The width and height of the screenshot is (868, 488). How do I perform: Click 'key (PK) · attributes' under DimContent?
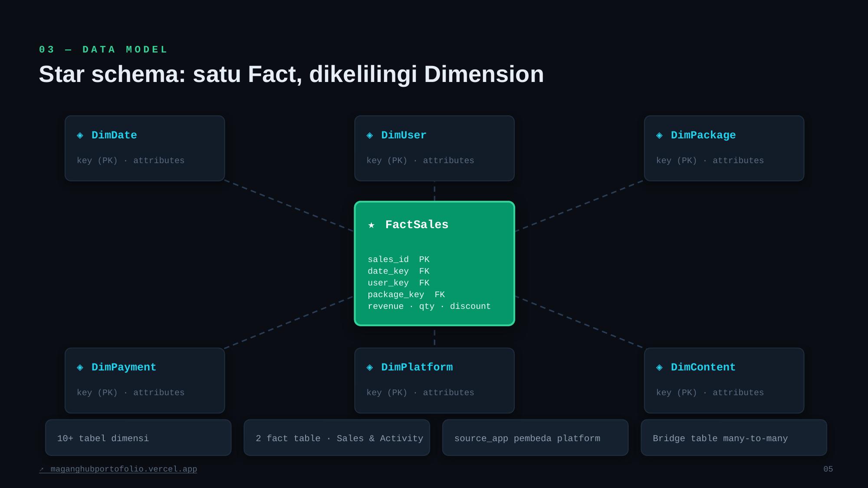[710, 393]
